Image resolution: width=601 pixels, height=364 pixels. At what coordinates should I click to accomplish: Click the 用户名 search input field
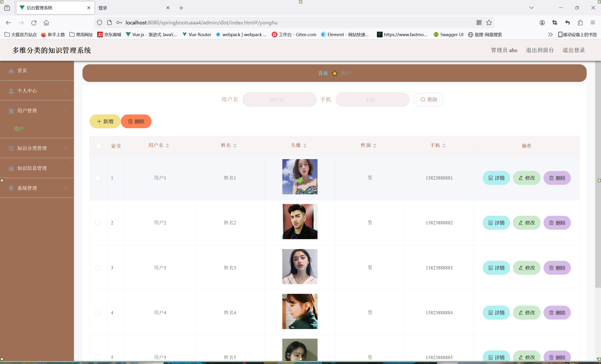tap(279, 100)
